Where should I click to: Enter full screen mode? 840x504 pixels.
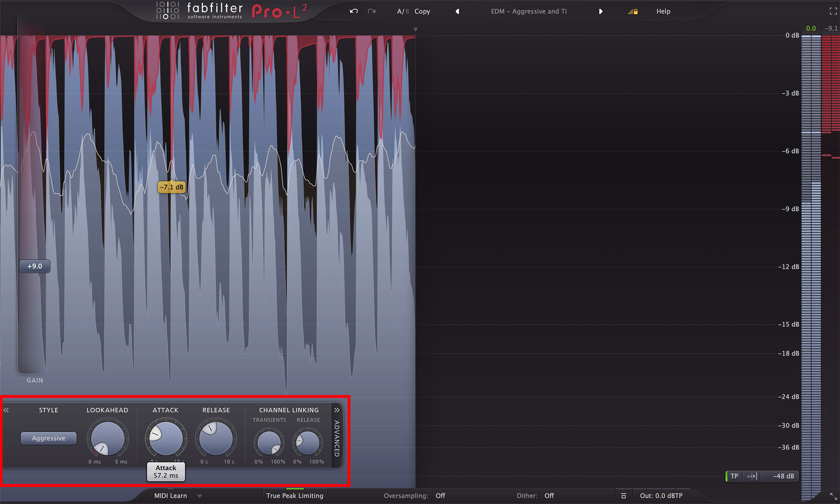coord(833,11)
